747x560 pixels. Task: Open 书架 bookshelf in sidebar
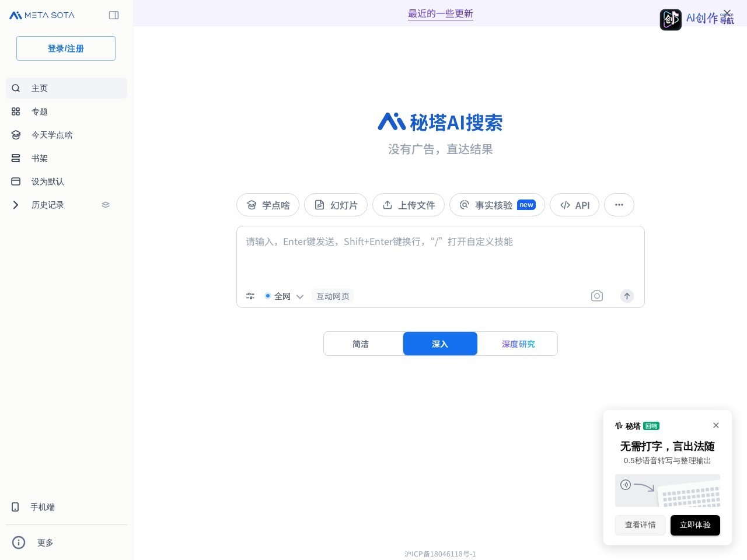tap(67, 158)
